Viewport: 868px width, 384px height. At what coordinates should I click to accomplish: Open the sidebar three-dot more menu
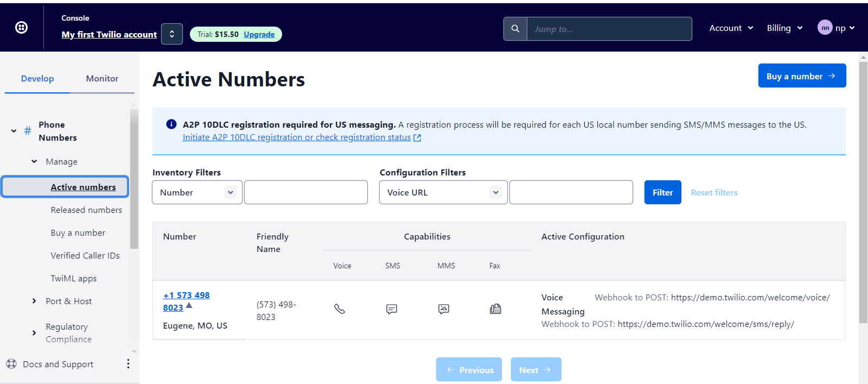point(128,364)
